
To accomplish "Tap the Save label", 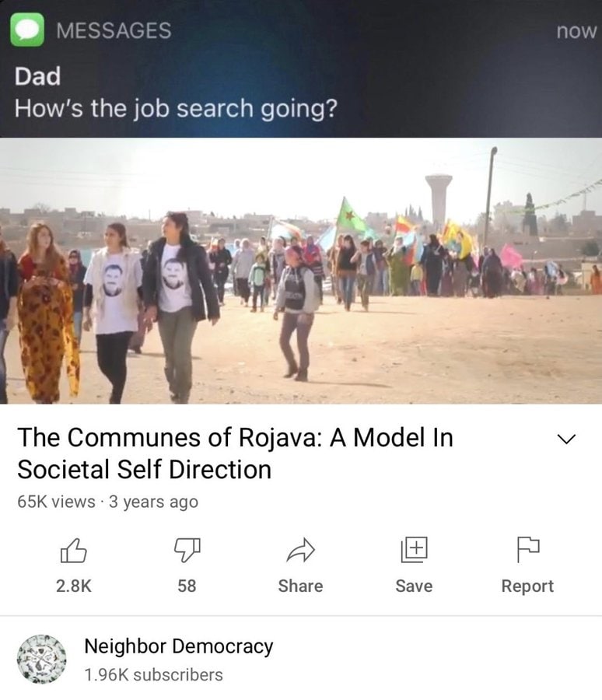I will pos(414,586).
